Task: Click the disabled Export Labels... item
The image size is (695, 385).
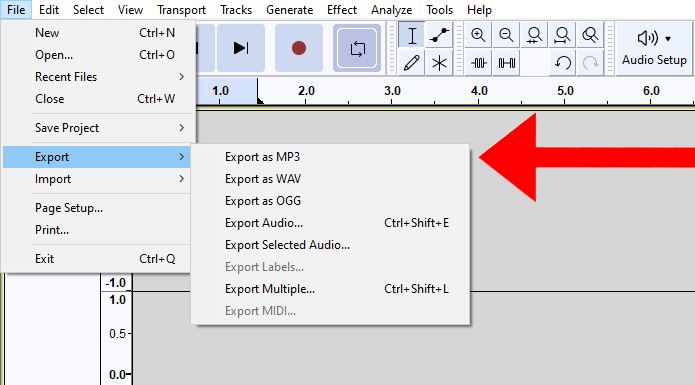Action: click(x=331, y=267)
